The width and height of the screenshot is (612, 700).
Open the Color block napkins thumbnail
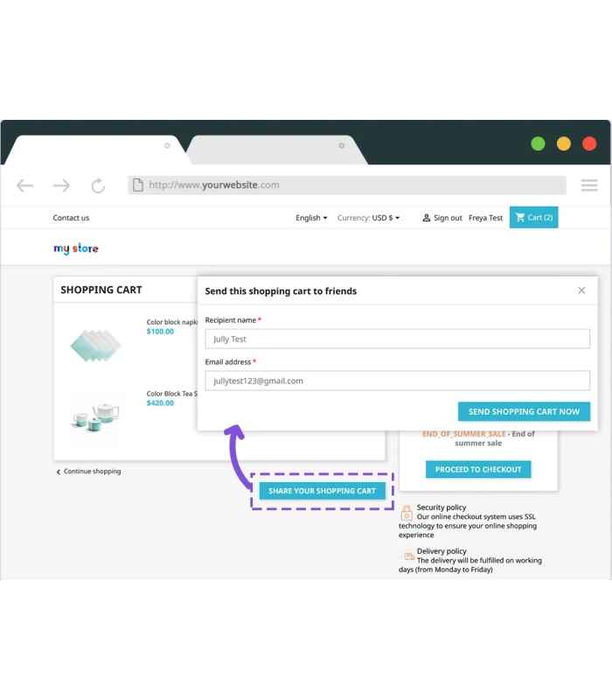[95, 346]
